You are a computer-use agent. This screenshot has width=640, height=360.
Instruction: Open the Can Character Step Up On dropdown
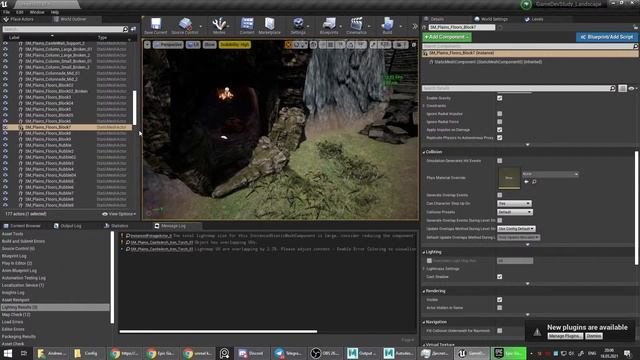[x=514, y=203]
